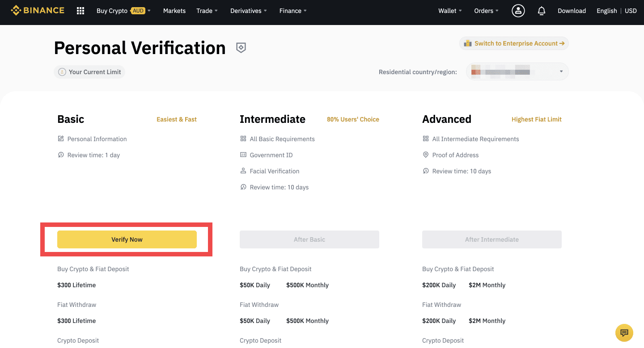Screen dimensions: 644x348
Task: Click the Advanced tier heading
Action: 447,119
